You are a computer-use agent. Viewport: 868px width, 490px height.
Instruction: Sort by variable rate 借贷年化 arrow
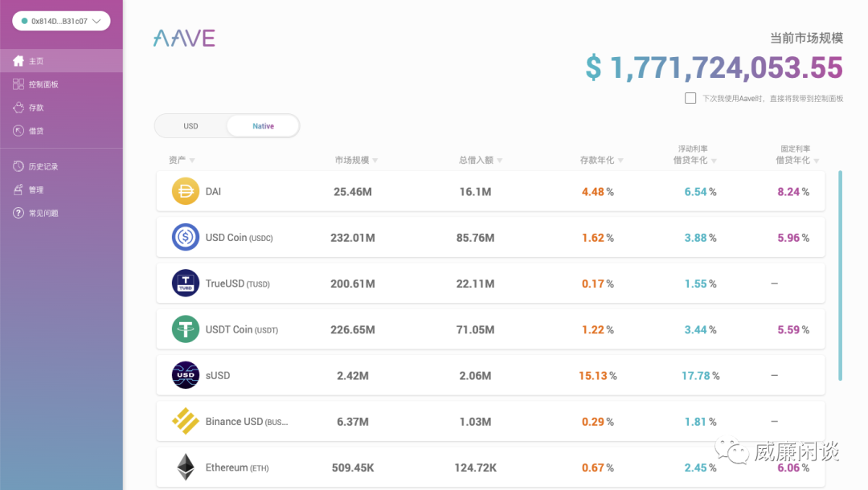(714, 161)
